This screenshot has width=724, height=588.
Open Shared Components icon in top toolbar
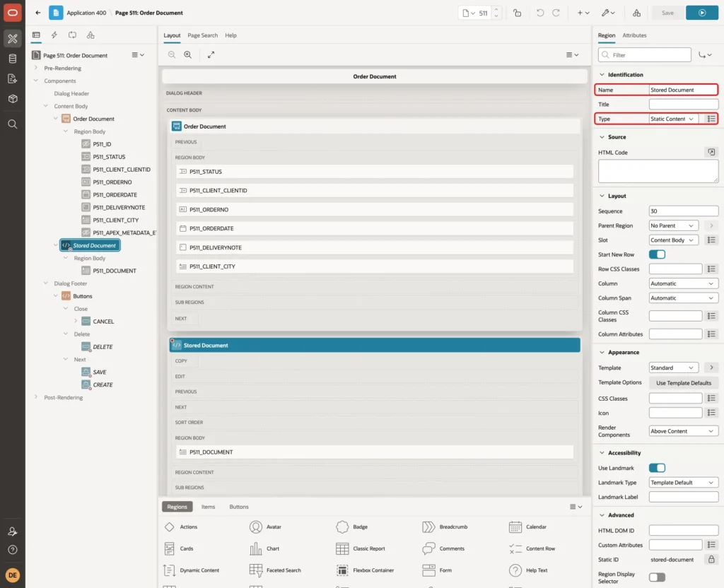coord(637,13)
